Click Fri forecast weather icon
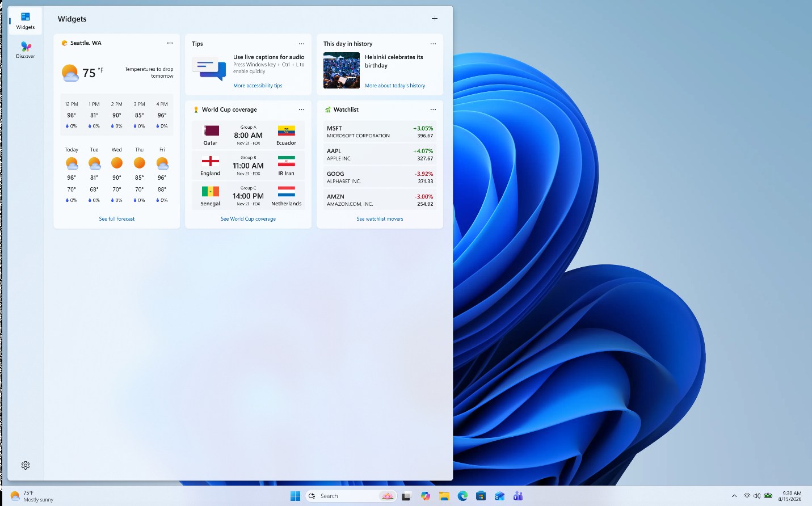Screen dimensions: 812x506 tap(162, 163)
